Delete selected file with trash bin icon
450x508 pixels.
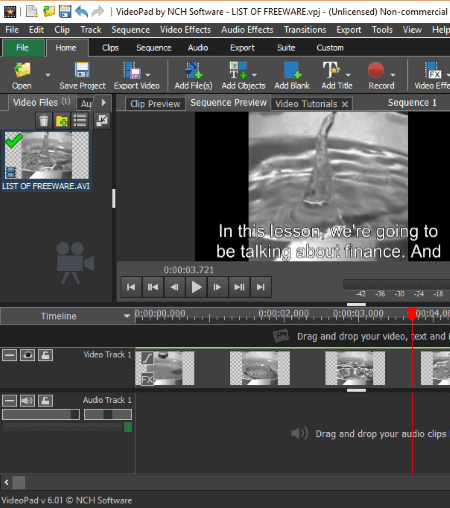coord(44,121)
